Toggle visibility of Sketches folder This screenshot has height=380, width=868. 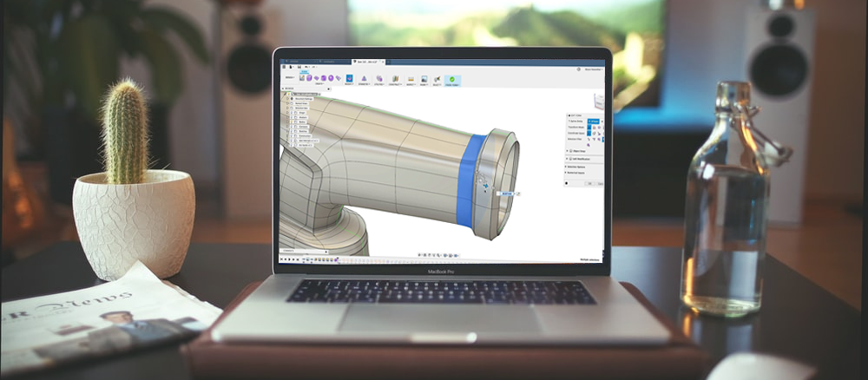[292, 131]
